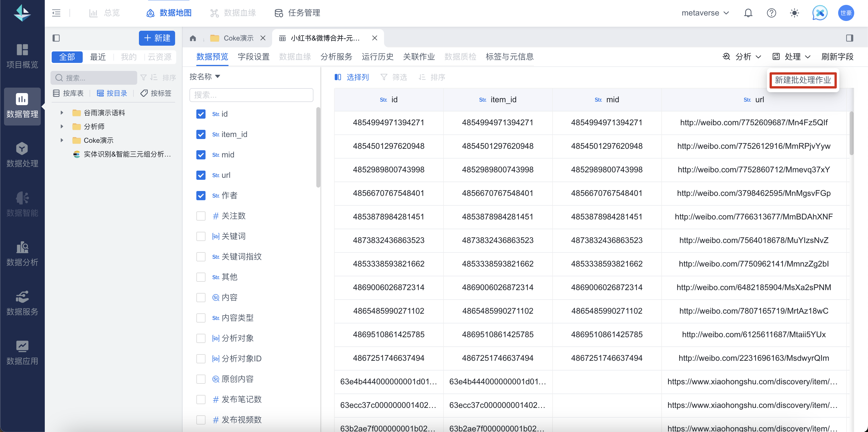Screen dimensions: 868x432
Task: Uncheck the url field checkbox
Action: (x=201, y=176)
